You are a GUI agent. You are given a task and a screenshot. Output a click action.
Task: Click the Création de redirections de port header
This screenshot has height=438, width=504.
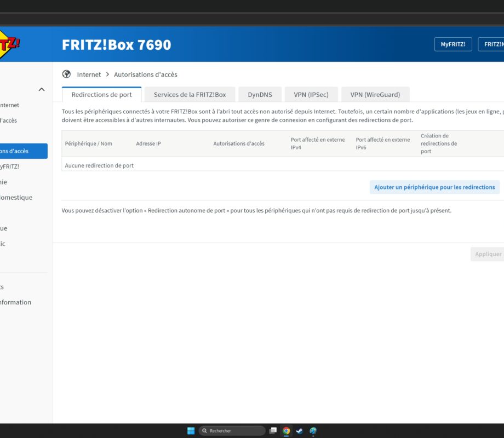click(439, 143)
